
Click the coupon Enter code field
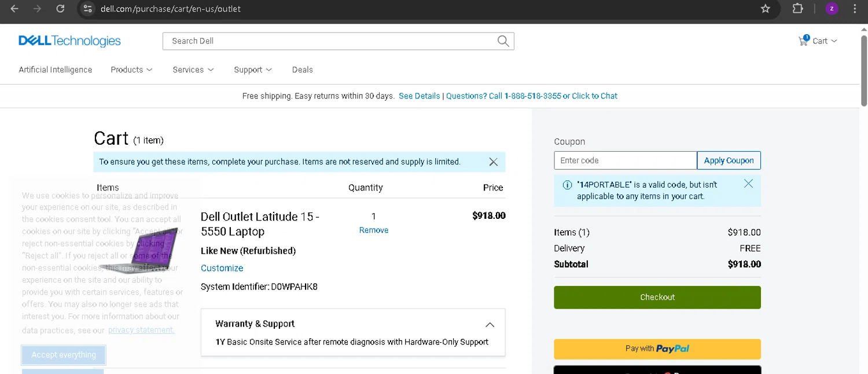(626, 160)
